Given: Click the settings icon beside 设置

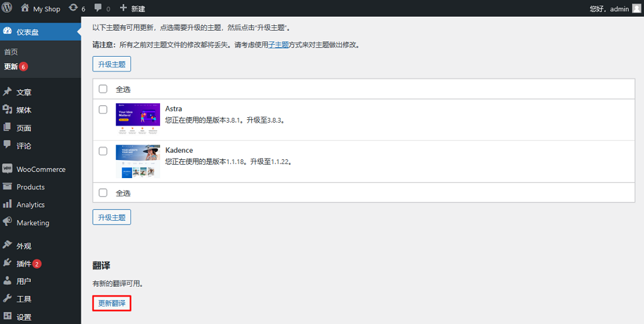Looking at the screenshot, I should [7, 316].
